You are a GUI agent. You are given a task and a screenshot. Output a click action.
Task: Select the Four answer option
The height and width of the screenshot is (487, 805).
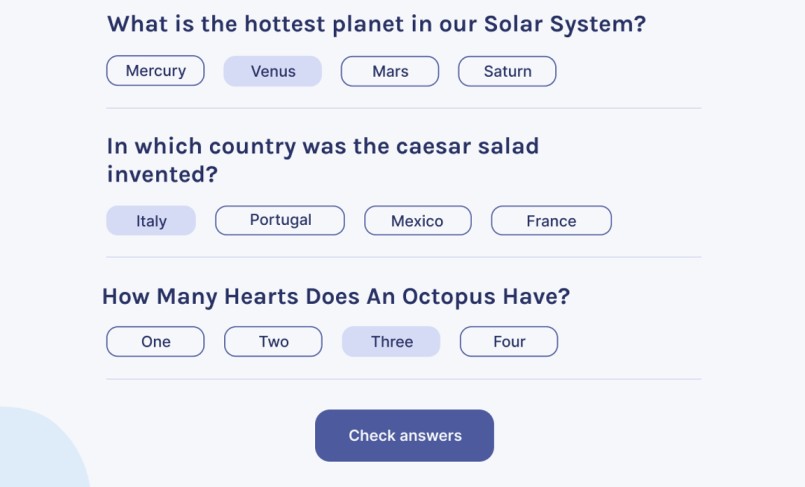point(509,341)
